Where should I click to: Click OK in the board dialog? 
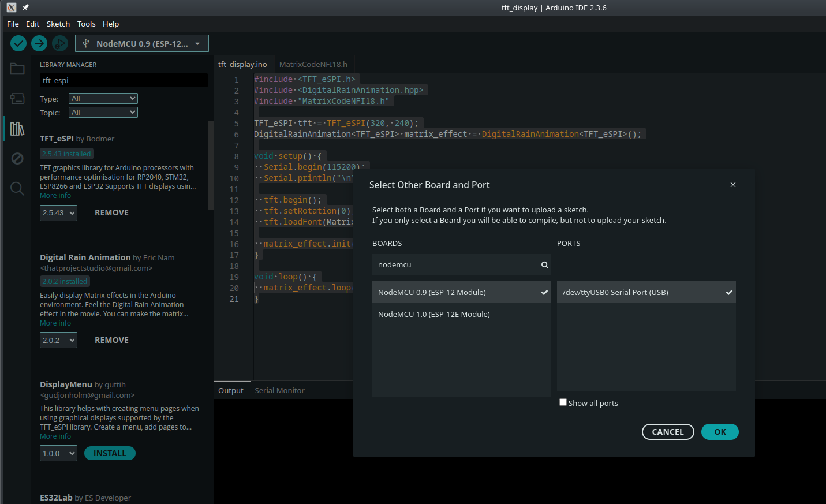[720, 432]
